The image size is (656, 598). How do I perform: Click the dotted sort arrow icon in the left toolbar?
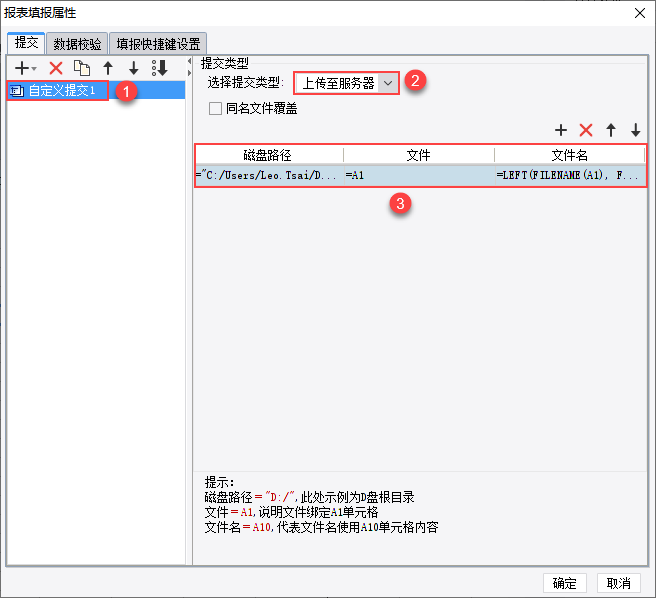(159, 68)
